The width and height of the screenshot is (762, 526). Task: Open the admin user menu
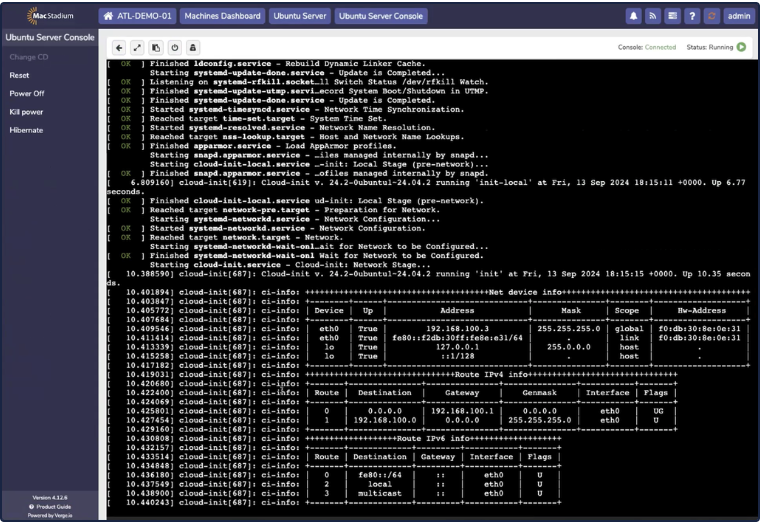click(x=739, y=16)
